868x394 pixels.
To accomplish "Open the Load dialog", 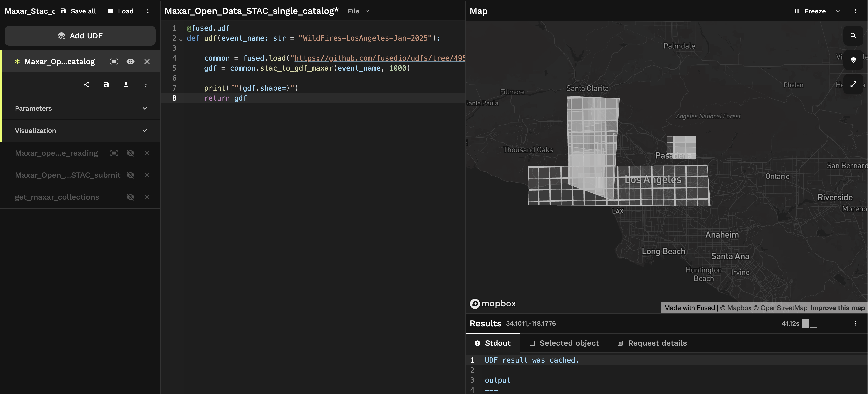I will pos(121,11).
